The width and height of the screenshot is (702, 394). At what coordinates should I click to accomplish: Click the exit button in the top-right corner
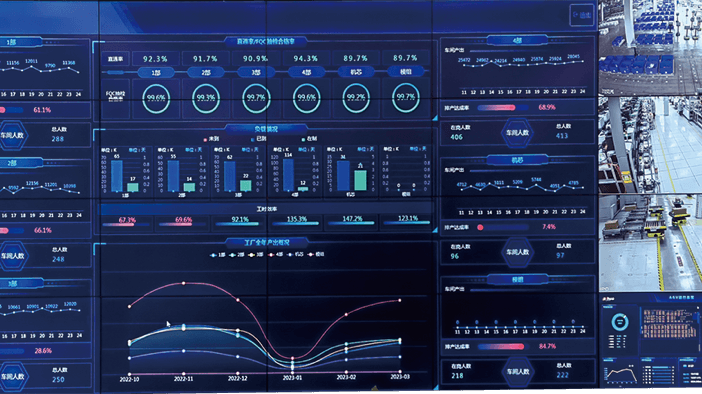pyautogui.click(x=582, y=15)
